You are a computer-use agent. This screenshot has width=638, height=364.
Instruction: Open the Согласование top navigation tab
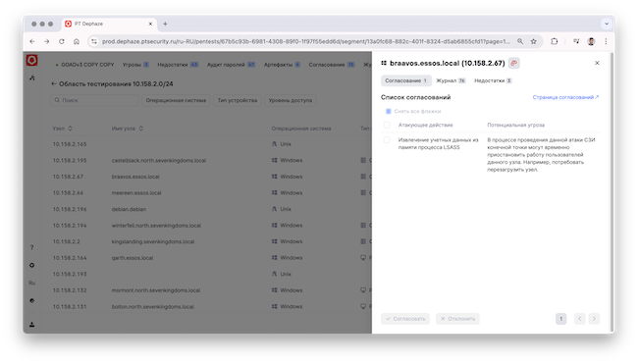(x=331, y=65)
